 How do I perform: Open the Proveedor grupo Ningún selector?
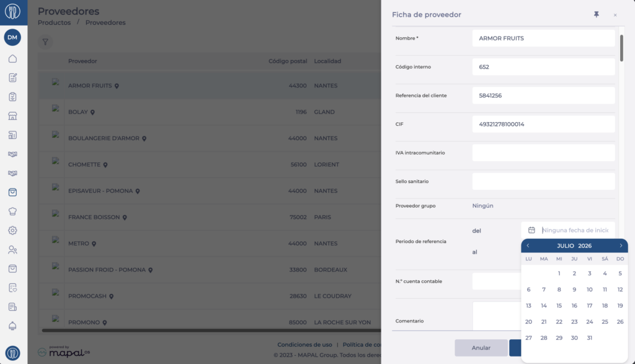click(482, 206)
